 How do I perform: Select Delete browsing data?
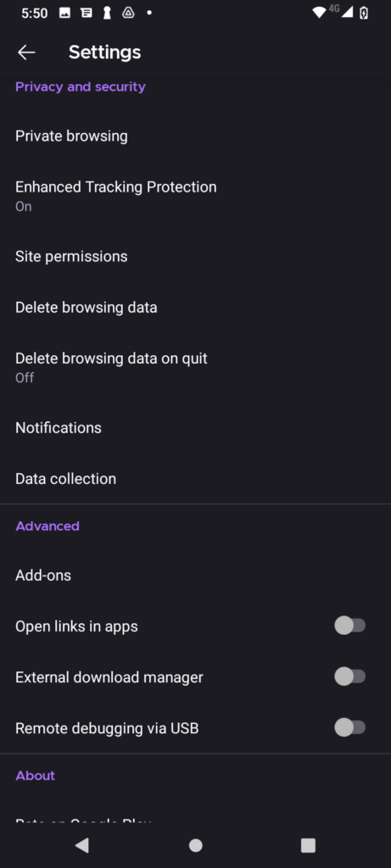pyautogui.click(x=195, y=307)
